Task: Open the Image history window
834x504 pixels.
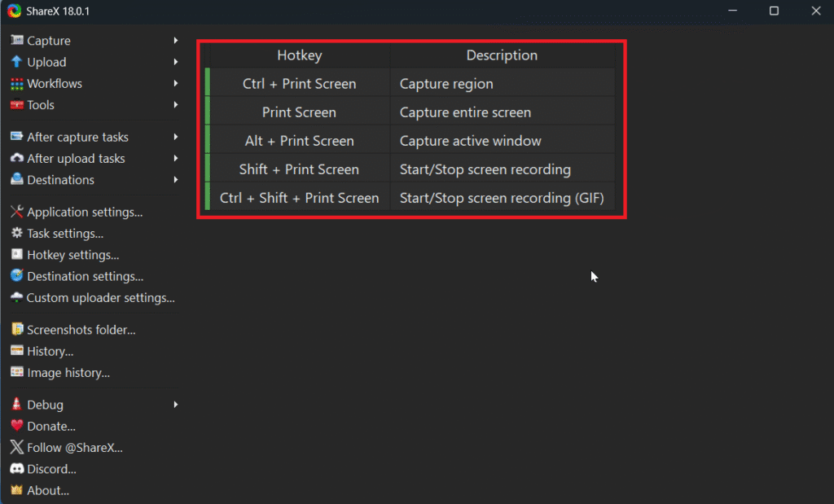Action: pyautogui.click(x=68, y=373)
